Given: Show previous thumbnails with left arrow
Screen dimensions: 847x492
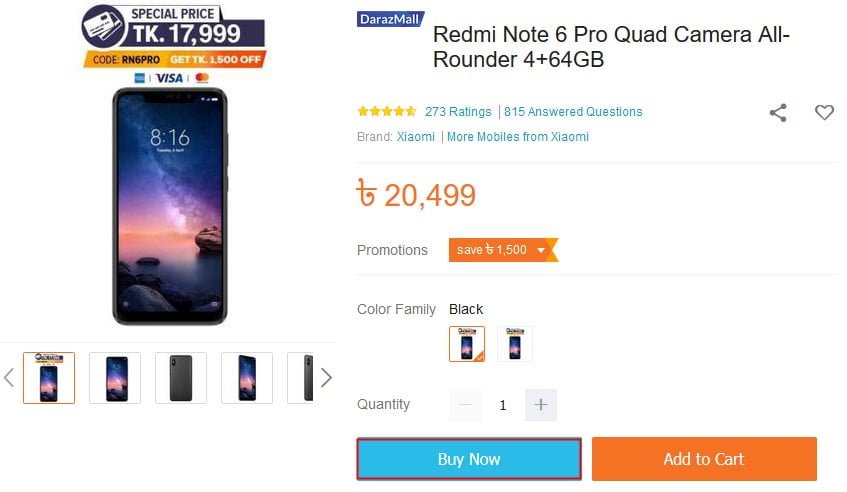Looking at the screenshot, I should (9, 378).
